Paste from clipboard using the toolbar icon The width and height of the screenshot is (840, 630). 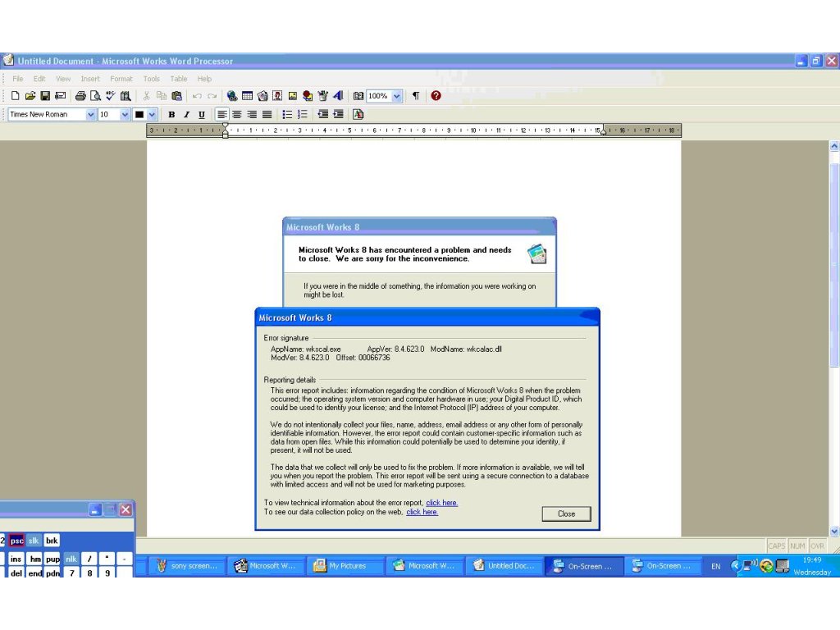click(176, 96)
